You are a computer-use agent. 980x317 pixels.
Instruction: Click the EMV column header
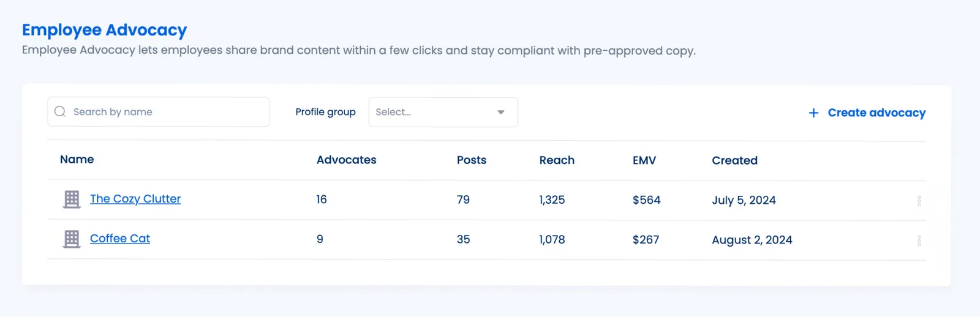[x=644, y=160]
